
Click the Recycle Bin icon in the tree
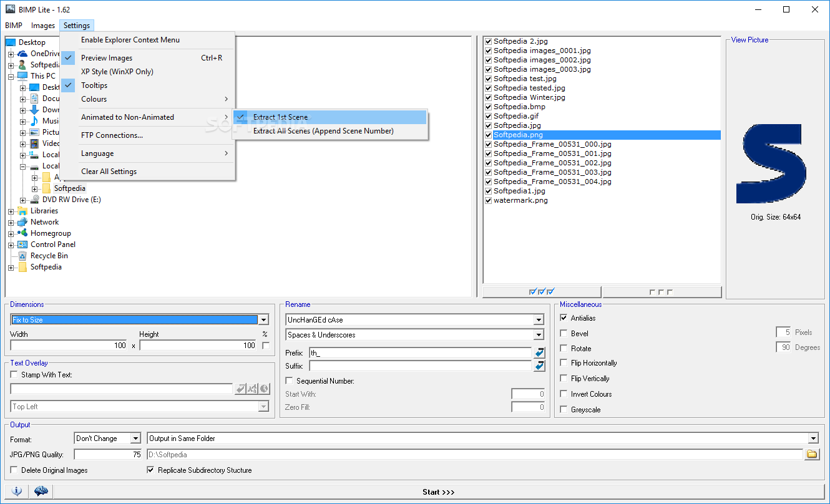[22, 256]
